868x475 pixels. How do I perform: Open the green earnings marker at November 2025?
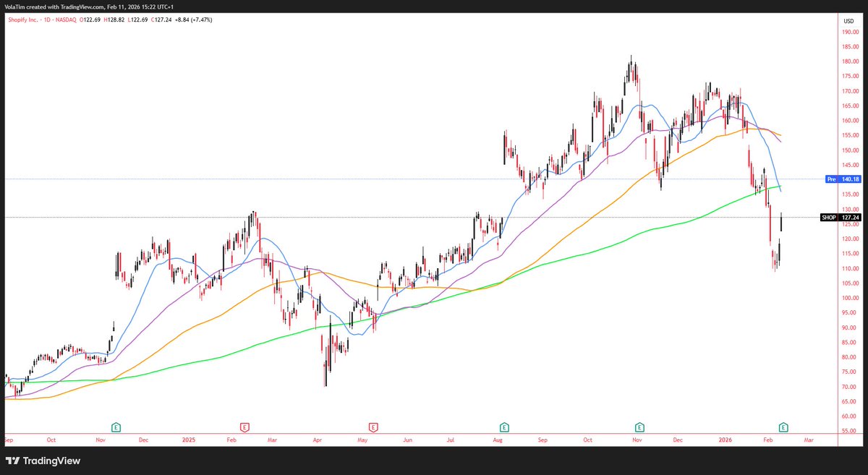coord(639,427)
